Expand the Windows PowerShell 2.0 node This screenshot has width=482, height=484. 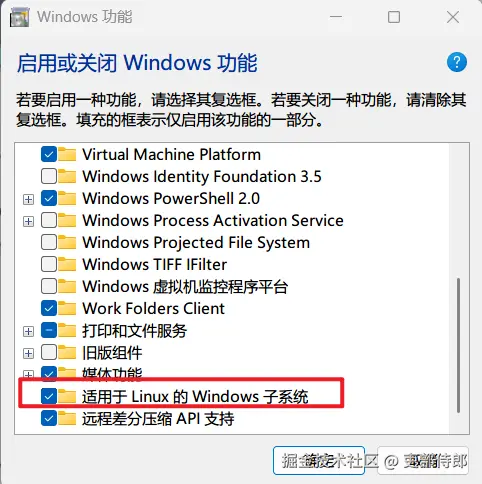click(x=28, y=199)
